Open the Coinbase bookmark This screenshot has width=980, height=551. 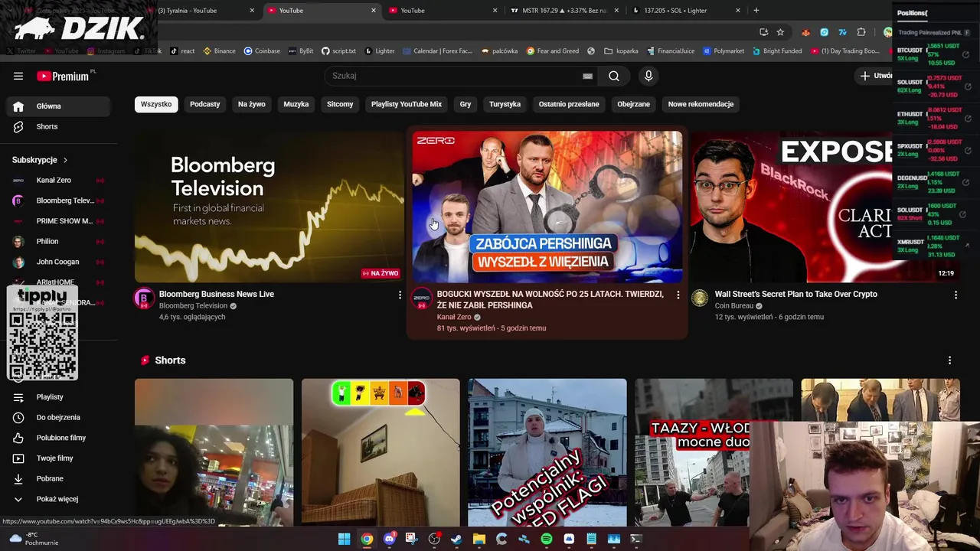[262, 51]
